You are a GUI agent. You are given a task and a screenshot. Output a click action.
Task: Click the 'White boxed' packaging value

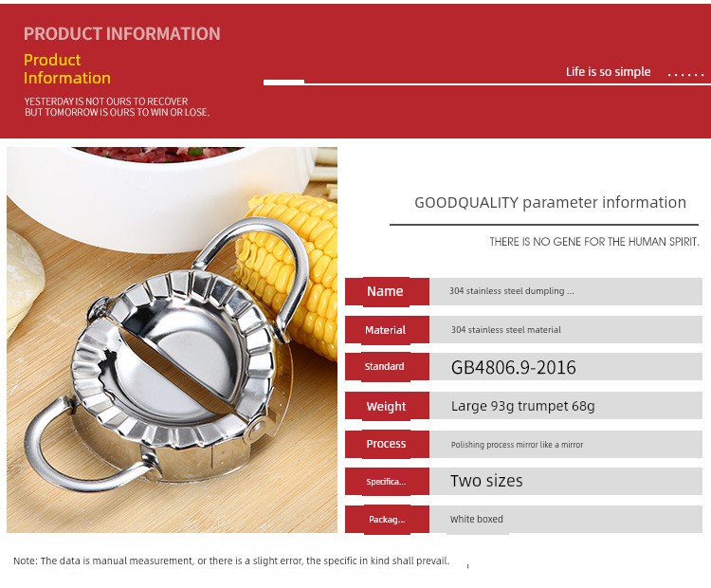(x=477, y=520)
